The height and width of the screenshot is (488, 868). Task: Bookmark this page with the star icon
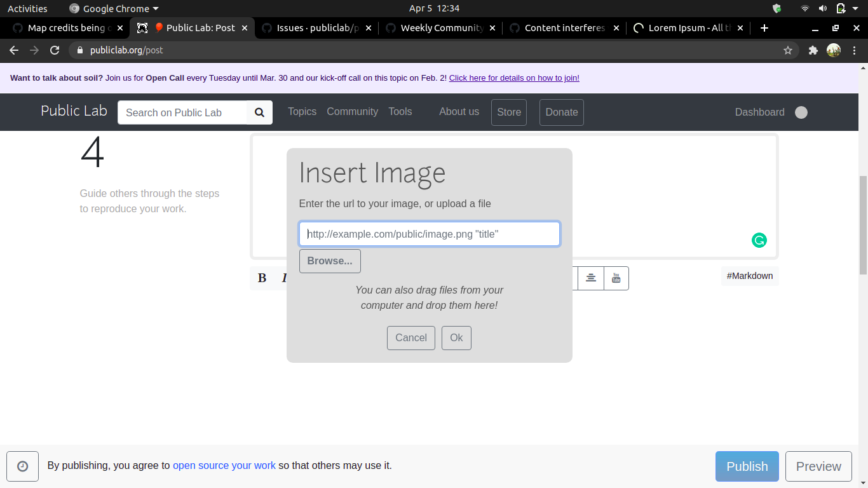[788, 50]
